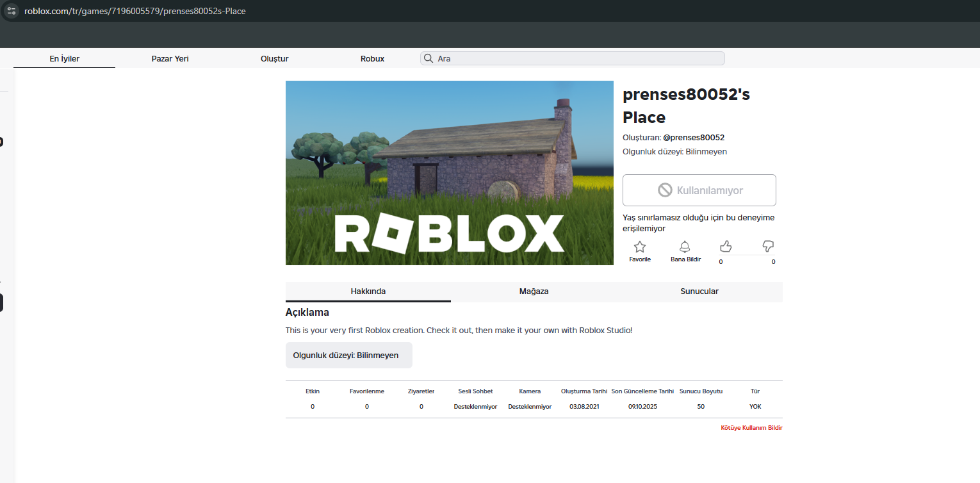
Task: Click the Ziyaretler column value 0
Action: click(421, 407)
